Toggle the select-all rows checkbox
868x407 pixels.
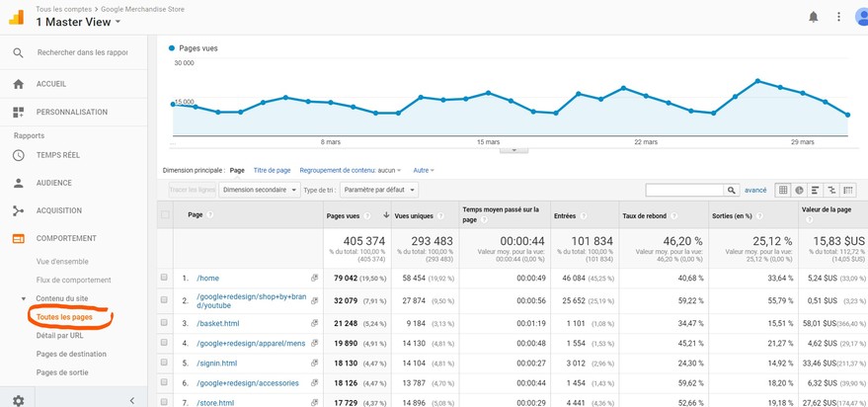point(165,214)
